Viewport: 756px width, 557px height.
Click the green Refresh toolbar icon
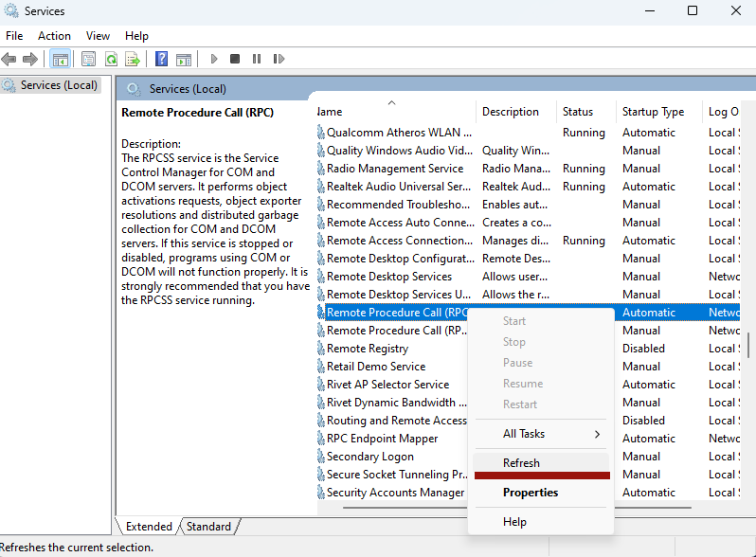[111, 59]
